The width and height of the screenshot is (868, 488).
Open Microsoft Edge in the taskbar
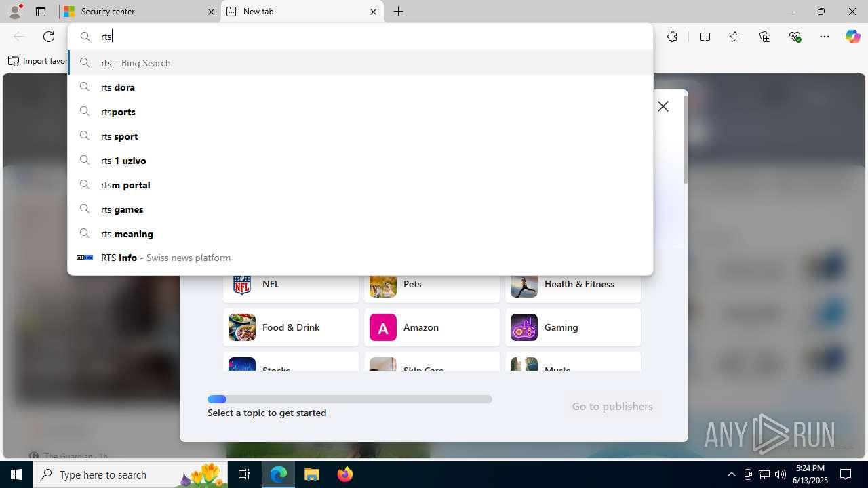point(279,474)
